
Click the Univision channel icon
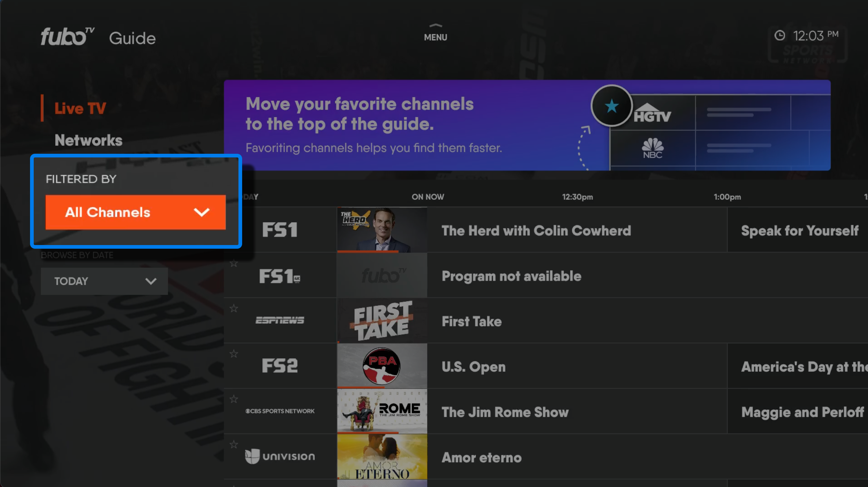(280, 457)
